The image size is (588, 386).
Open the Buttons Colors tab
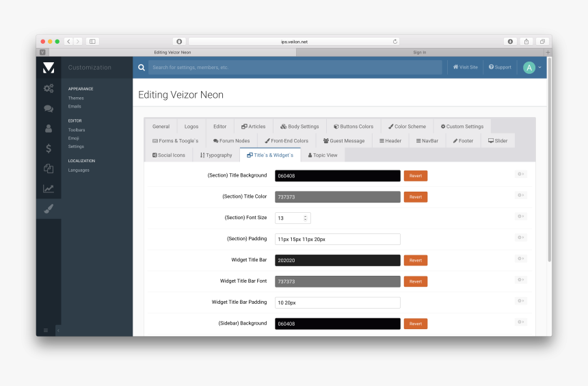(x=353, y=127)
